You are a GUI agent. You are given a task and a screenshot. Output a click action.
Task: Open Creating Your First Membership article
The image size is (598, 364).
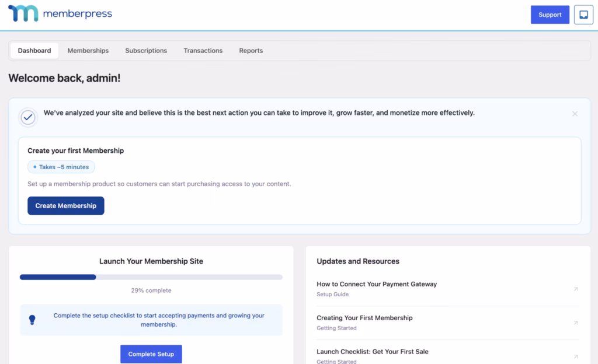pyautogui.click(x=364, y=318)
